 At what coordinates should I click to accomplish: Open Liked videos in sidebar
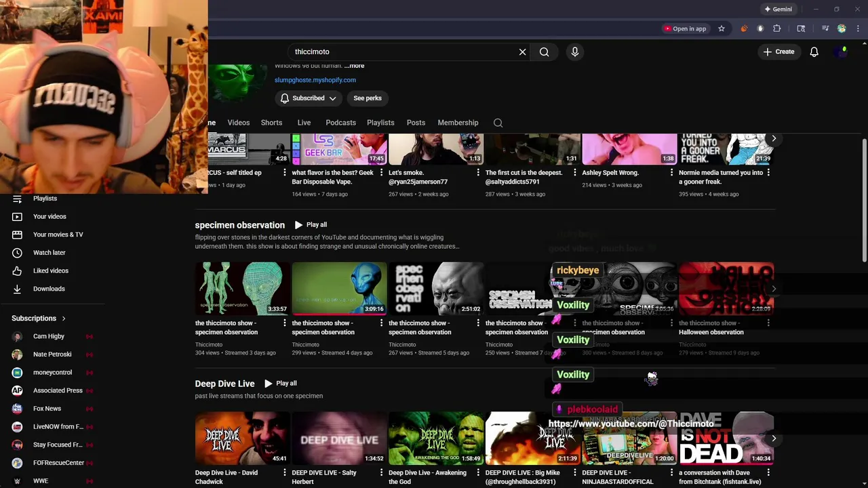click(x=52, y=270)
